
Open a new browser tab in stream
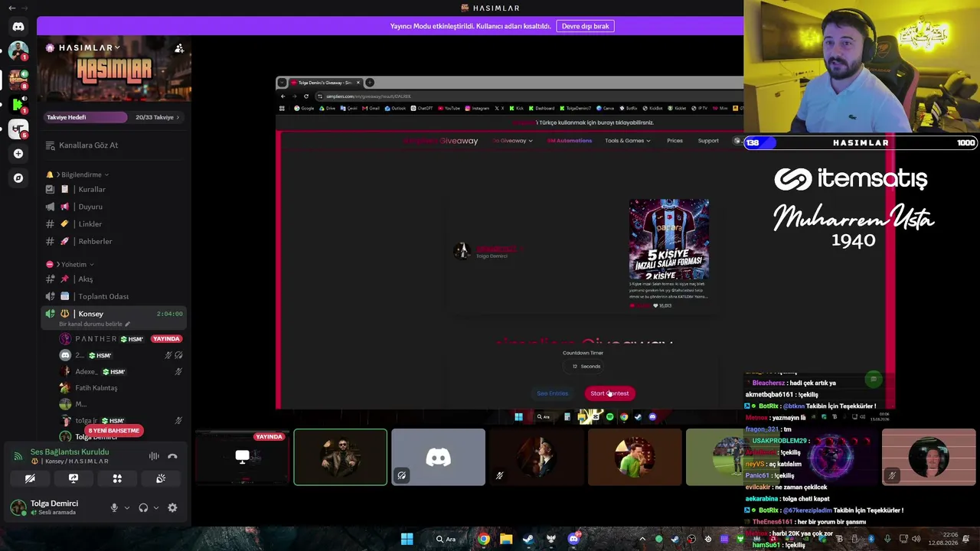[370, 83]
